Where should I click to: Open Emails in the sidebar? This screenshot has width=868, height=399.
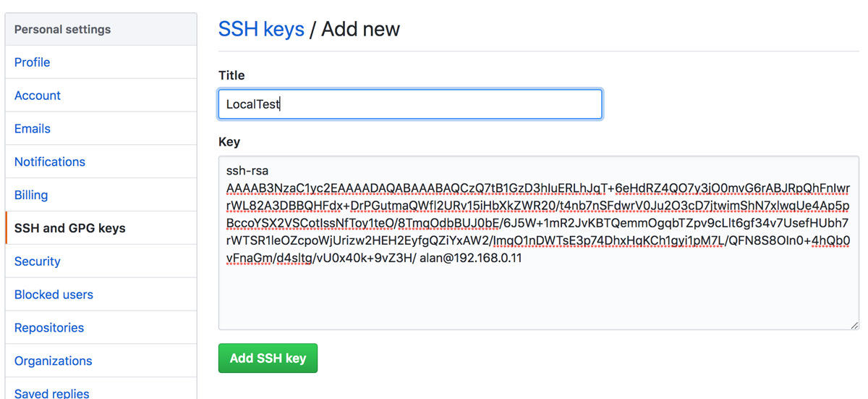(33, 129)
